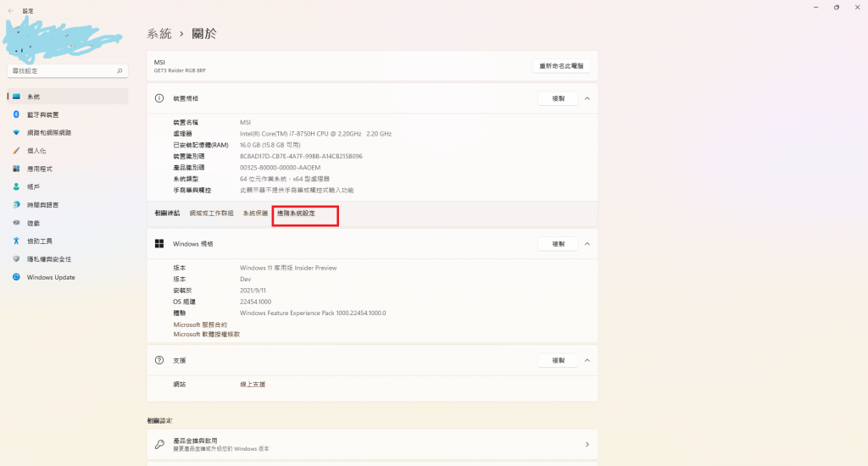Go back with the arrow beside 設定
The width and height of the screenshot is (868, 466).
click(x=10, y=10)
